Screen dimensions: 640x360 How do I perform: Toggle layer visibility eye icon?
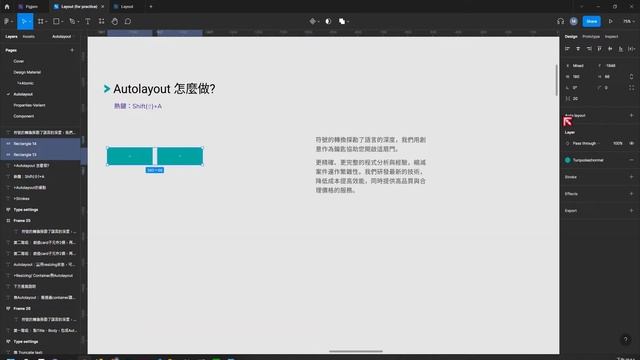click(x=632, y=143)
